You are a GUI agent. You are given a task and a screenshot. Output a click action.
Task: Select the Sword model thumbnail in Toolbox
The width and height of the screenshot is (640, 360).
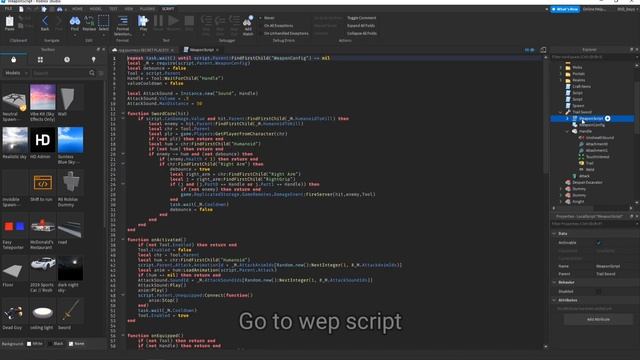click(x=70, y=311)
